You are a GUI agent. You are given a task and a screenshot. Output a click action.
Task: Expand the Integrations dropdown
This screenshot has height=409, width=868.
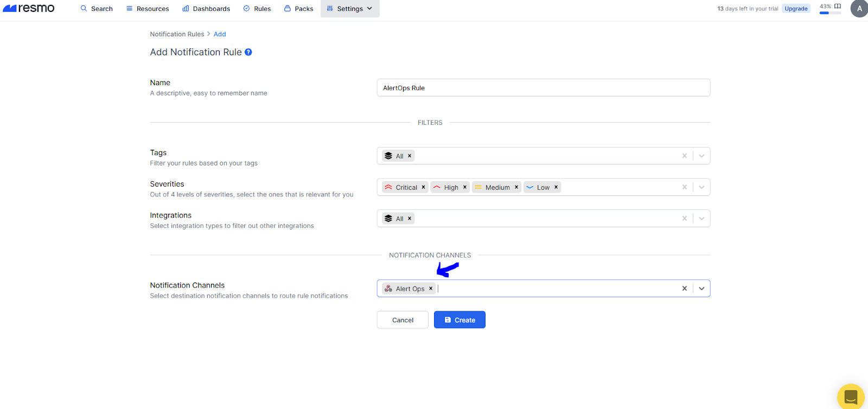[701, 219]
